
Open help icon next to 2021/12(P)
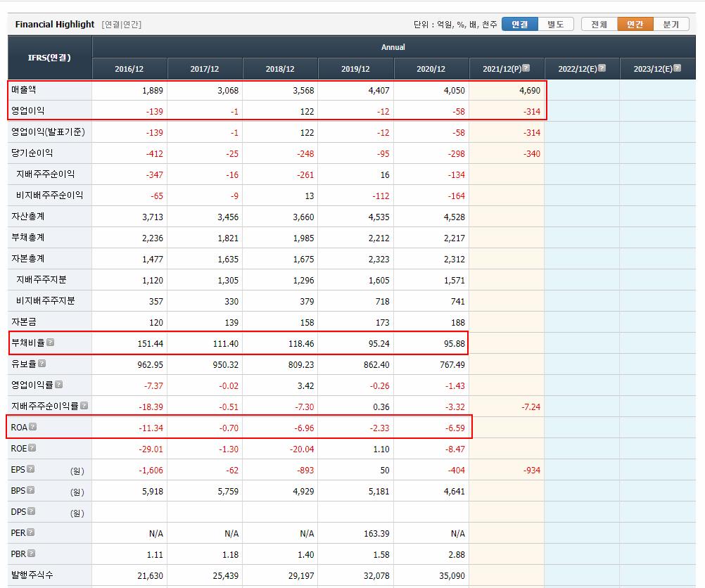click(526, 68)
